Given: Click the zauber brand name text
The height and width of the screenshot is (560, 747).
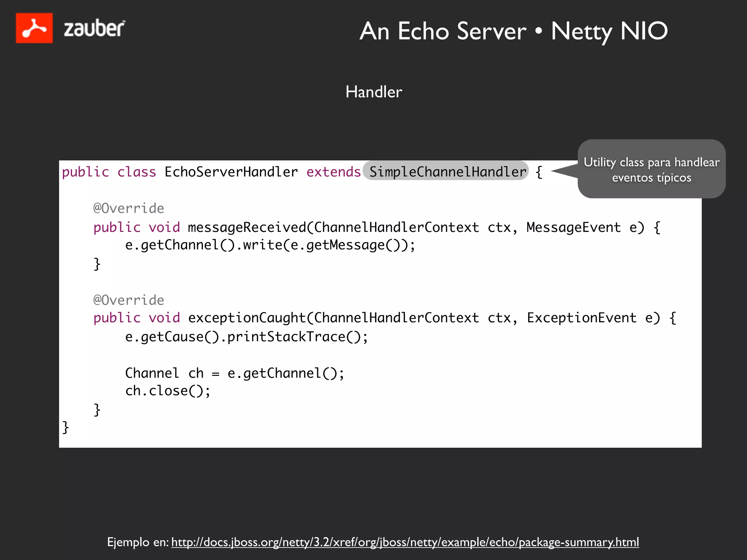Looking at the screenshot, I should pos(94,29).
